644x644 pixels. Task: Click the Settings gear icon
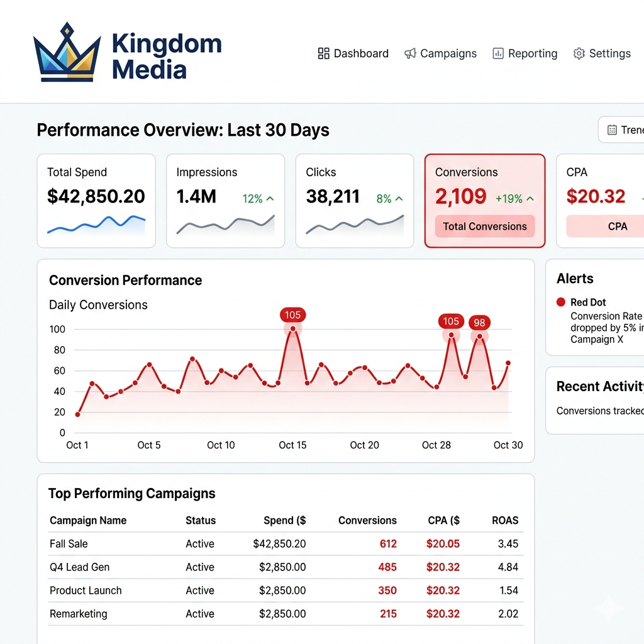(x=579, y=53)
